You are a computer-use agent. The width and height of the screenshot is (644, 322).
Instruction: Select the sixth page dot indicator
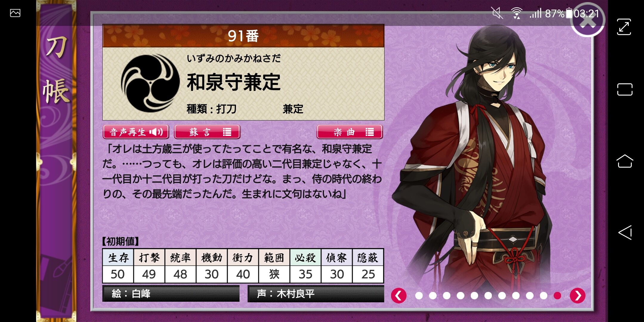488,295
